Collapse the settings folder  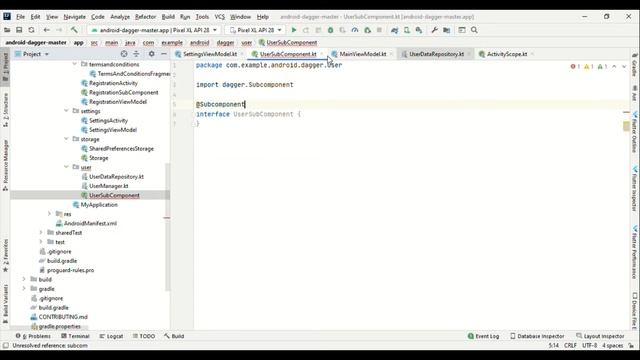tap(66, 111)
